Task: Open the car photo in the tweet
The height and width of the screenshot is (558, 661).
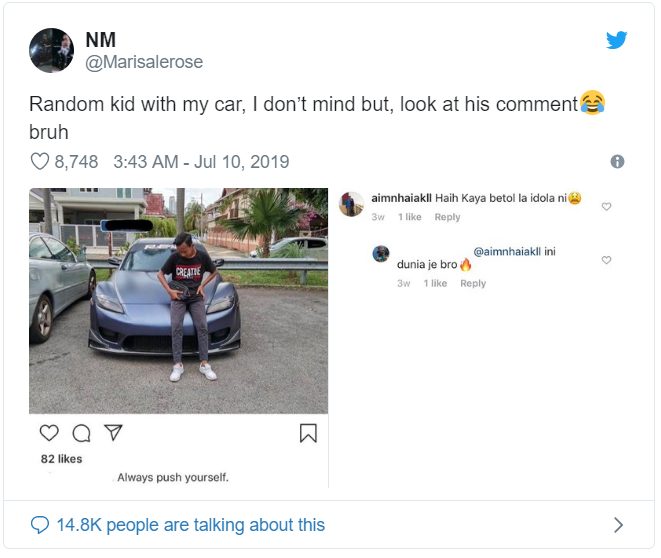Action: tap(178, 300)
